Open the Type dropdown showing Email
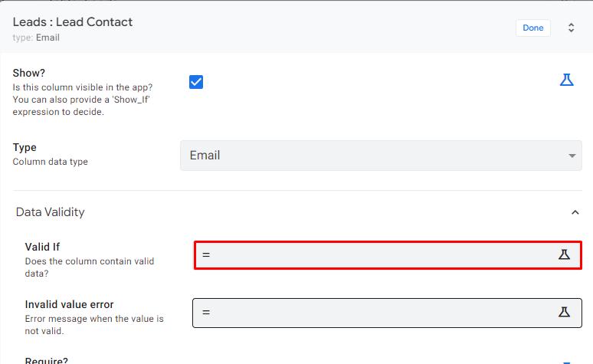This screenshot has height=364, width=593. pos(381,155)
